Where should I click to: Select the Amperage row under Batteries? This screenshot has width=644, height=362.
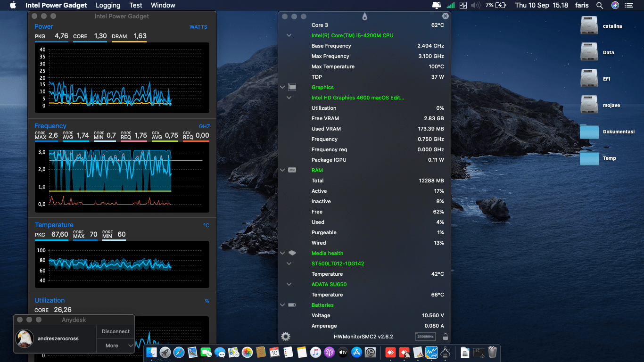pyautogui.click(x=364, y=326)
